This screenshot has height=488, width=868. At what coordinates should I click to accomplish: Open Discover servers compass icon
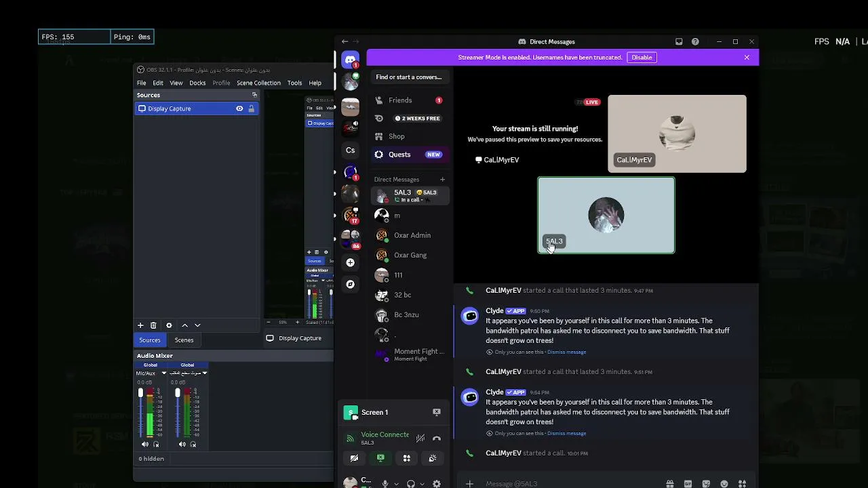point(351,285)
